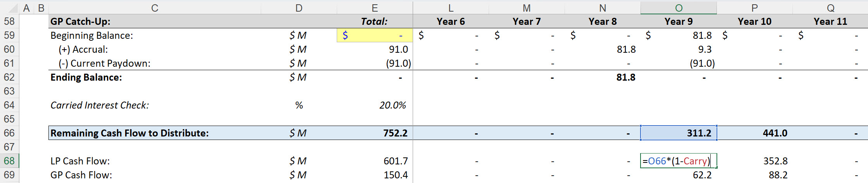Select row 59 header
The height and width of the screenshot is (183, 868).
tap(9, 35)
